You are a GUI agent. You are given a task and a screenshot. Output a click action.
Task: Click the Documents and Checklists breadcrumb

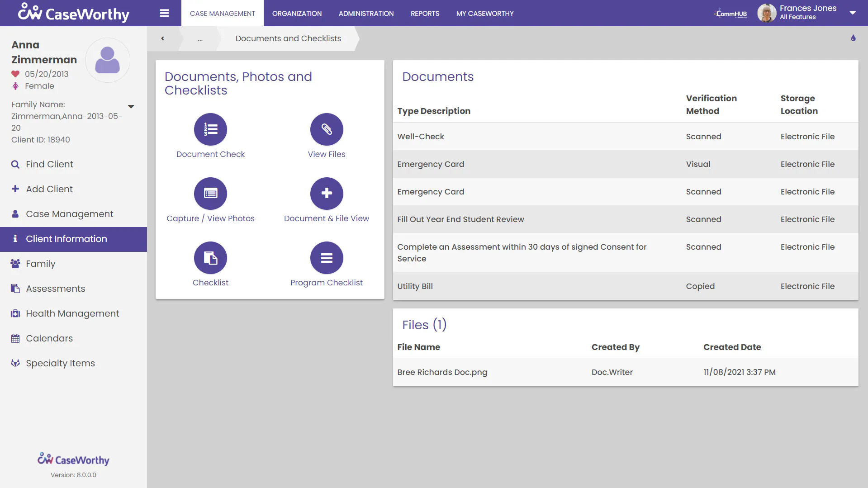click(288, 38)
